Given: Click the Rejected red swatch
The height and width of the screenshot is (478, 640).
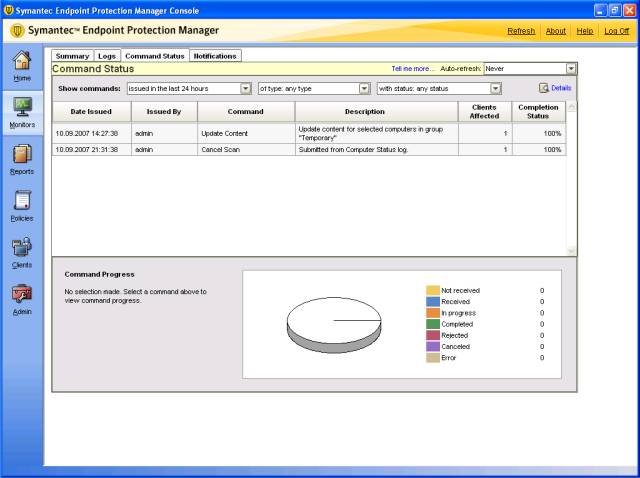Looking at the screenshot, I should 433,335.
